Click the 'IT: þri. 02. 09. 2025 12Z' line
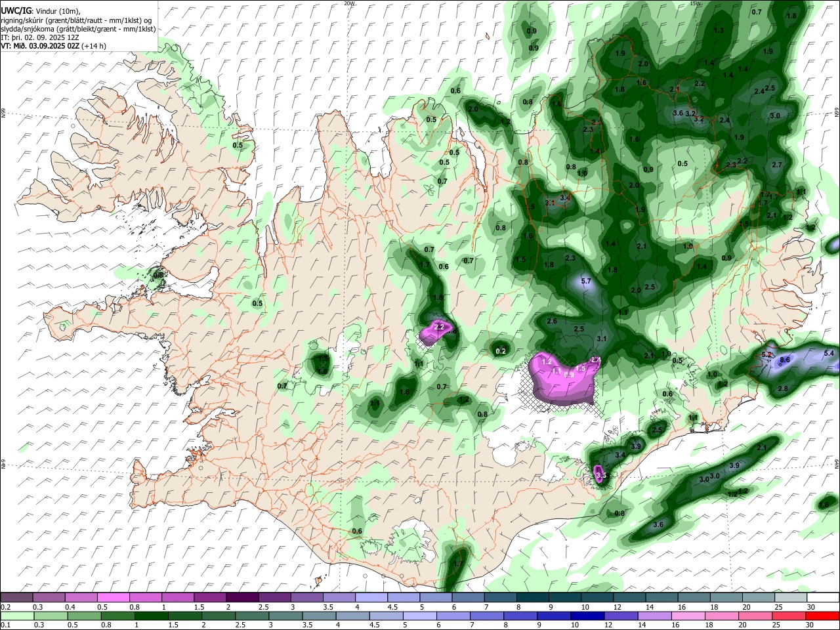Screen dimensions: 840x630 click(41, 37)
